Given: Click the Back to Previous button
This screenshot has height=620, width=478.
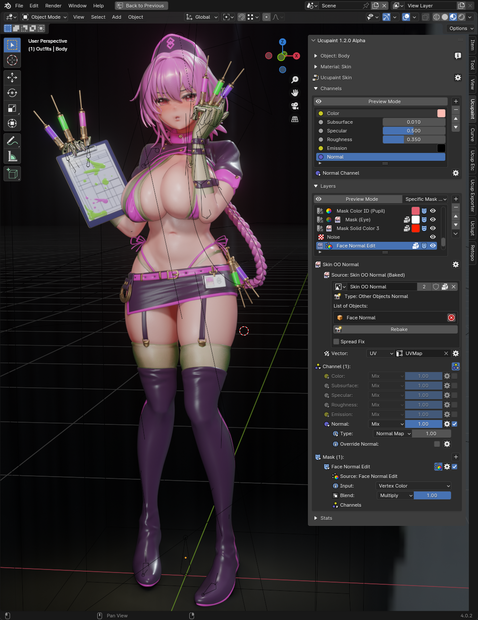Looking at the screenshot, I should [141, 6].
